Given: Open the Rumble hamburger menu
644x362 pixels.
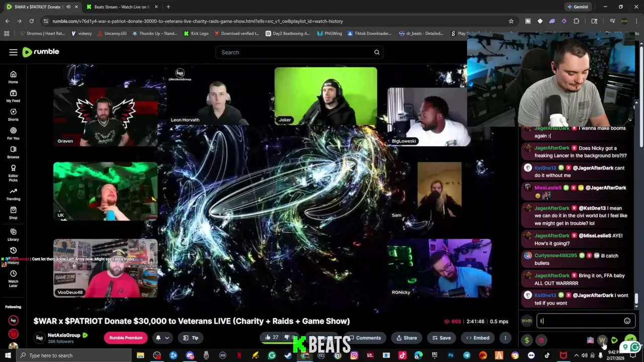Looking at the screenshot, I should point(13,52).
